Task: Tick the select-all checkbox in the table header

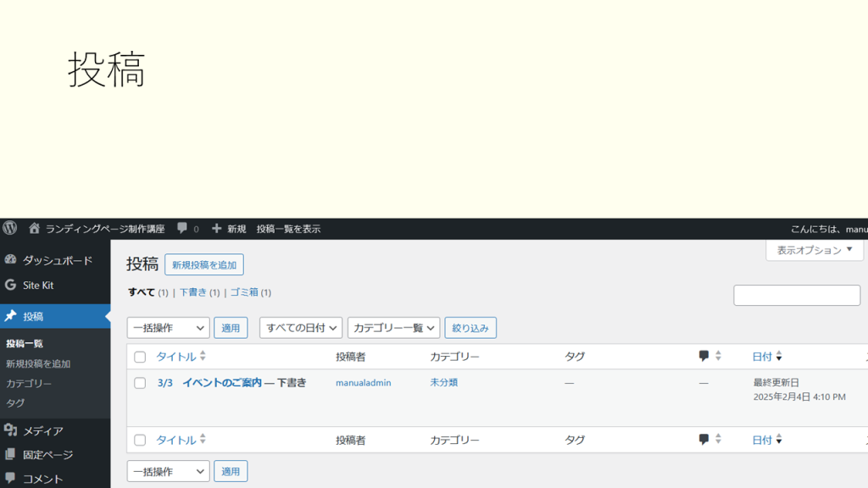Action: [x=140, y=357]
